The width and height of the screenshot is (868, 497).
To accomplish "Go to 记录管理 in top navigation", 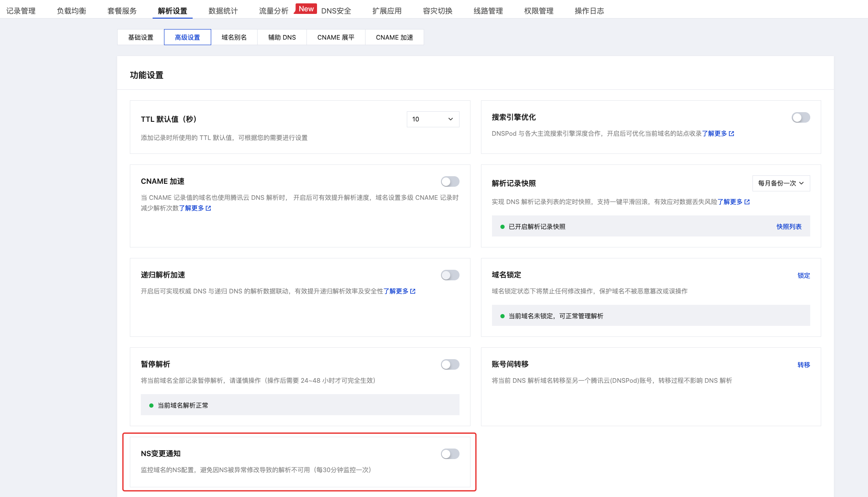I will (21, 11).
